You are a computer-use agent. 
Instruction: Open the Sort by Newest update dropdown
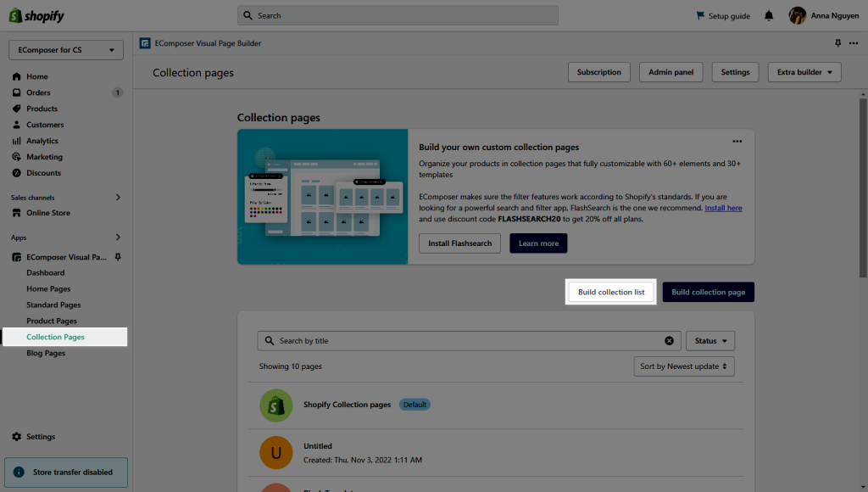tap(684, 366)
